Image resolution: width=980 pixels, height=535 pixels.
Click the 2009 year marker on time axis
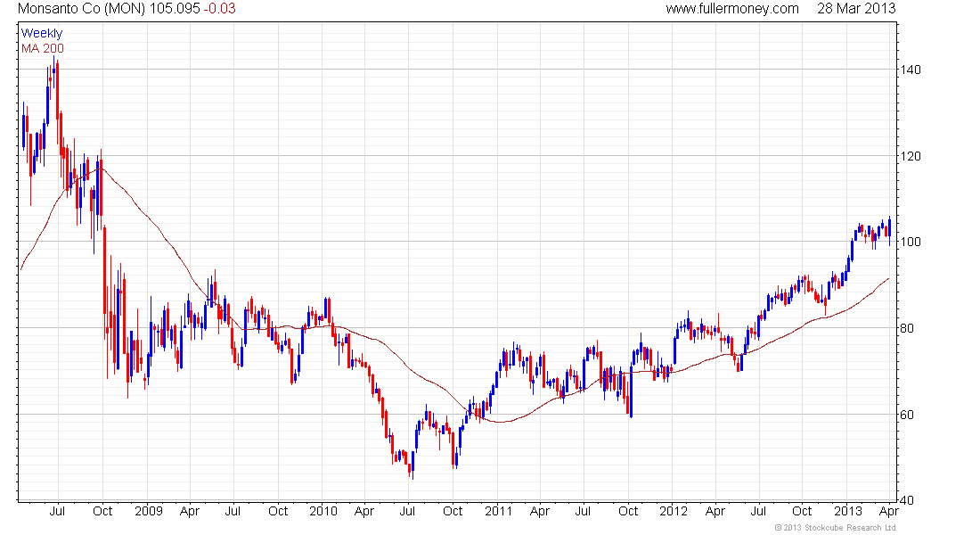[149, 511]
